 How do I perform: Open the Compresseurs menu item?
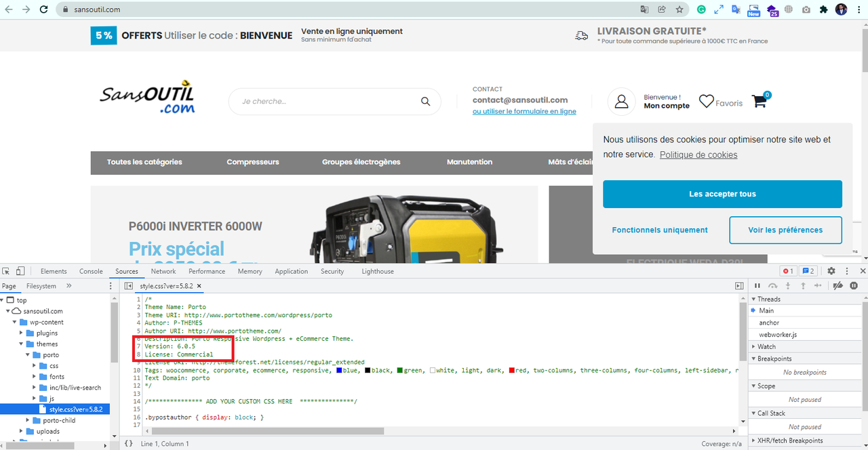[253, 162]
